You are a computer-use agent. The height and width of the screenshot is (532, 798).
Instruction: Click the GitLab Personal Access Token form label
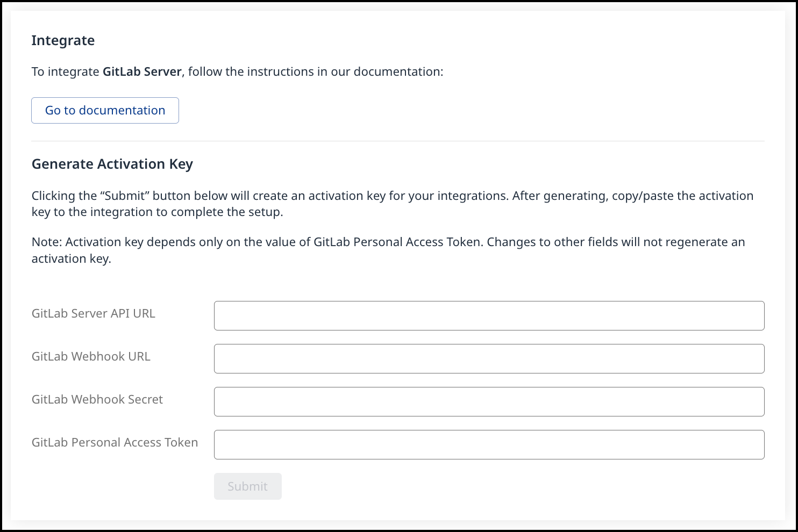pos(115,442)
